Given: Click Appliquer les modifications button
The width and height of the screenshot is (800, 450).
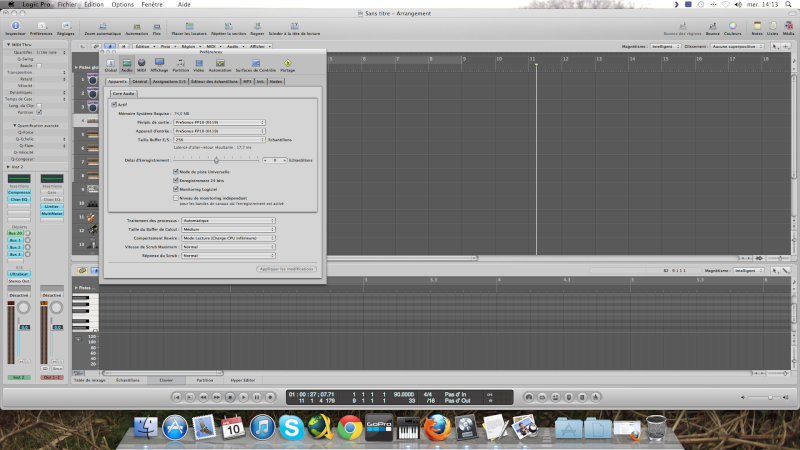Looking at the screenshot, I should click(x=287, y=269).
